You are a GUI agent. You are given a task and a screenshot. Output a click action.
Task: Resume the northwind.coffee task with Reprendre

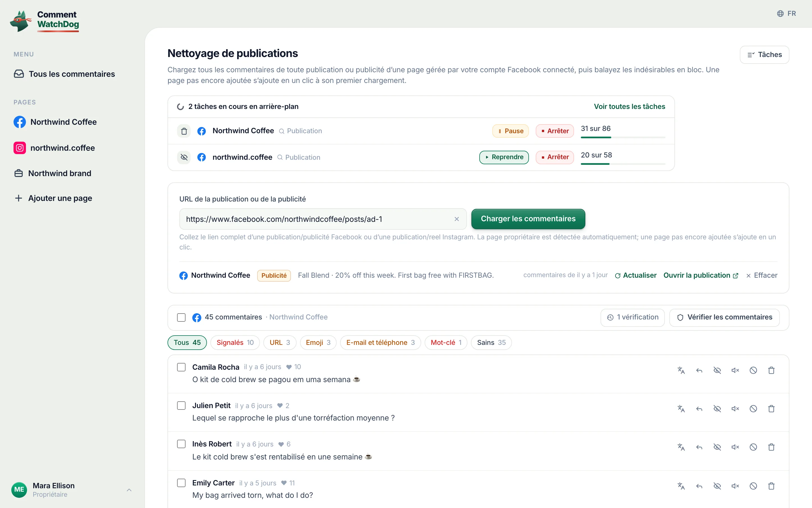[504, 157]
